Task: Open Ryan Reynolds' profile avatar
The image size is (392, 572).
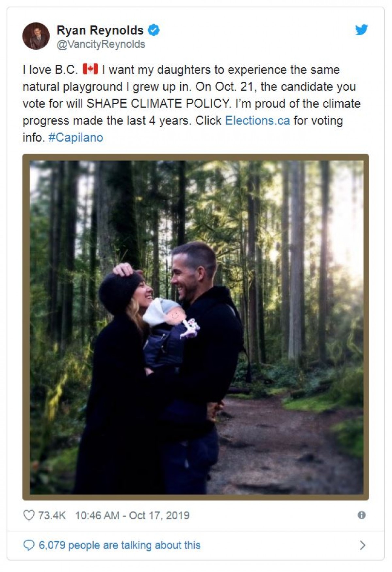Action: (x=36, y=36)
